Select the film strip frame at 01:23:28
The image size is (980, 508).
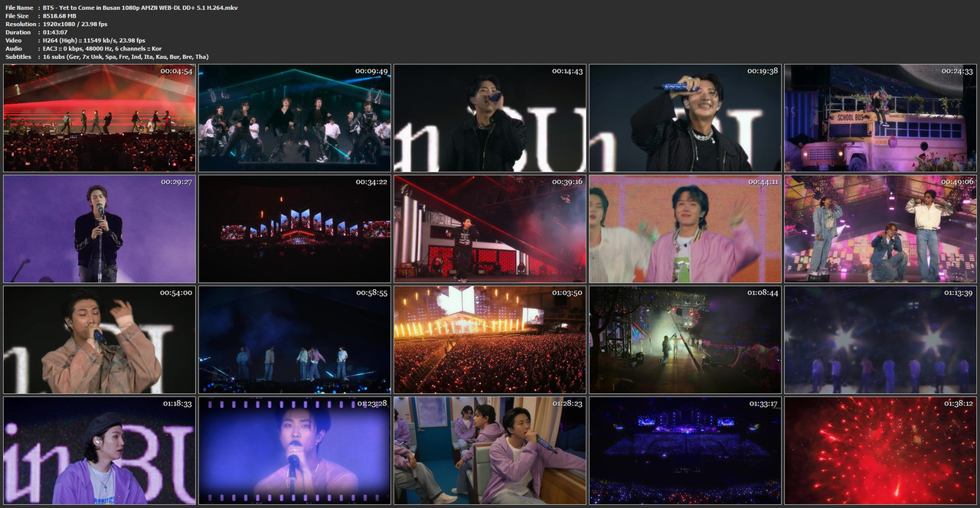[295, 451]
